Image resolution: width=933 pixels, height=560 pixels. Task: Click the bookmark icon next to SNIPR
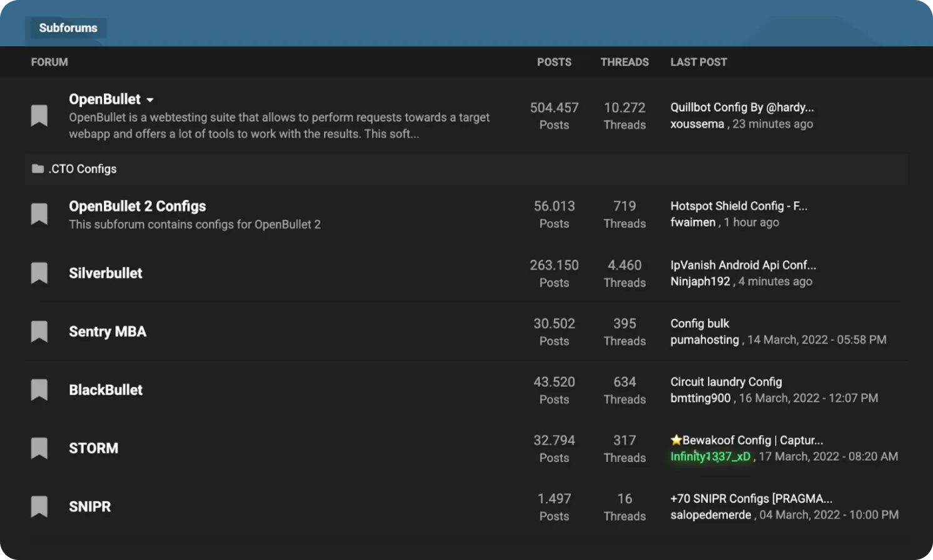(x=39, y=506)
